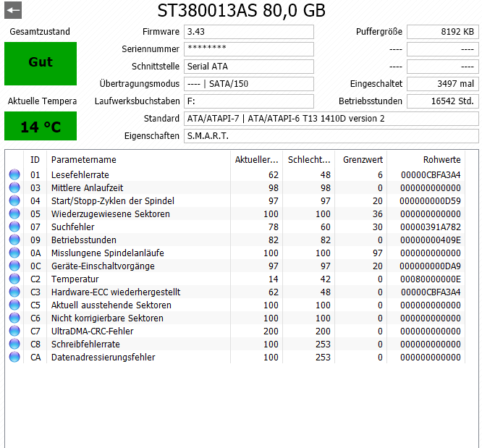Click raw value 00080000000E
The image size is (482, 448).
point(431,279)
